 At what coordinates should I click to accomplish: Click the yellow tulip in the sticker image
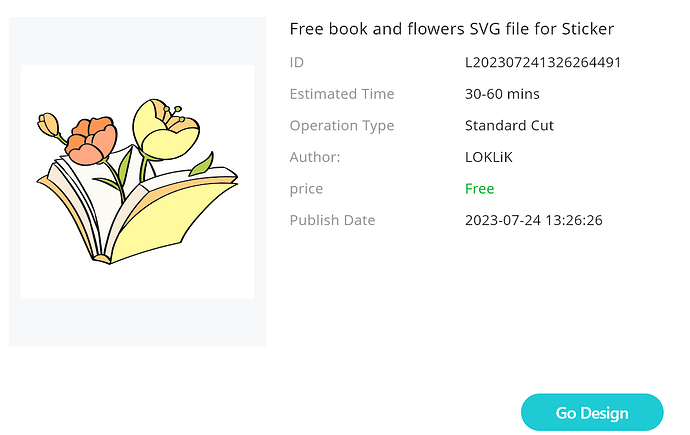(165, 129)
